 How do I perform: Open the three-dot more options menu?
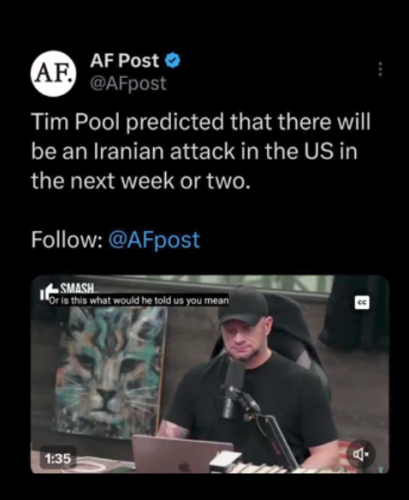click(x=381, y=70)
